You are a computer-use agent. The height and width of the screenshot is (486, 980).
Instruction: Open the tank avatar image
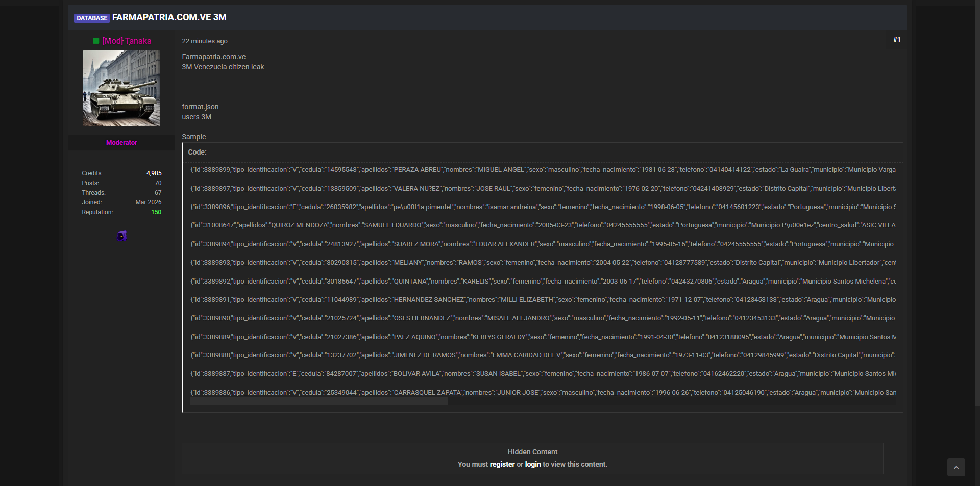coord(121,88)
